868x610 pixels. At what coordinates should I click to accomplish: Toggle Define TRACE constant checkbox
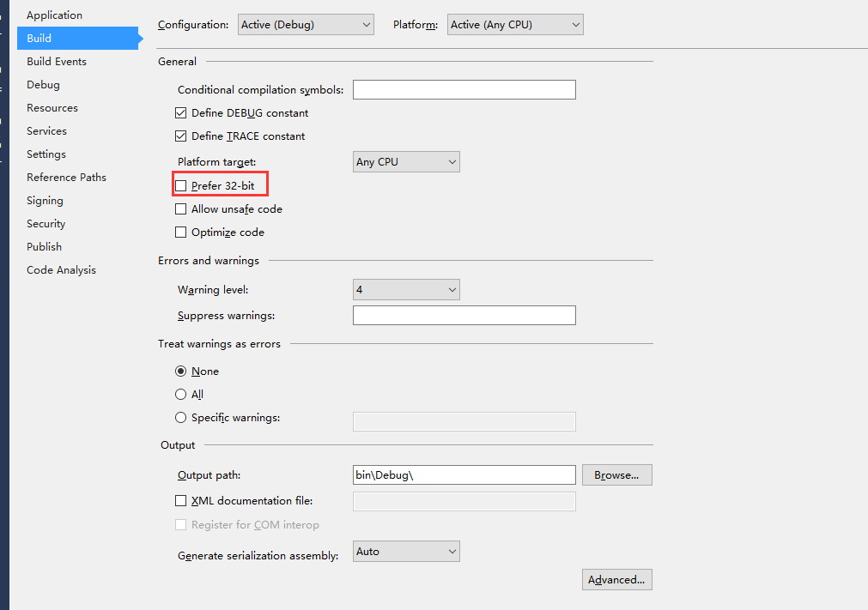180,136
